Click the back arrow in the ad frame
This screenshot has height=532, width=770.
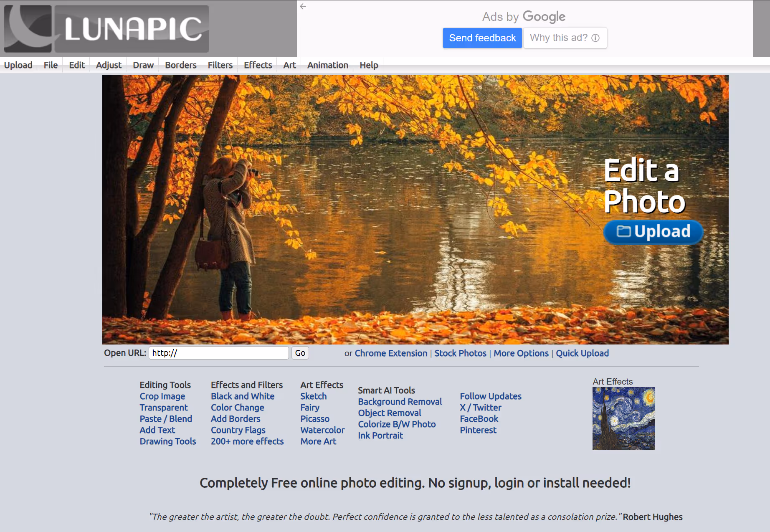[x=302, y=6]
